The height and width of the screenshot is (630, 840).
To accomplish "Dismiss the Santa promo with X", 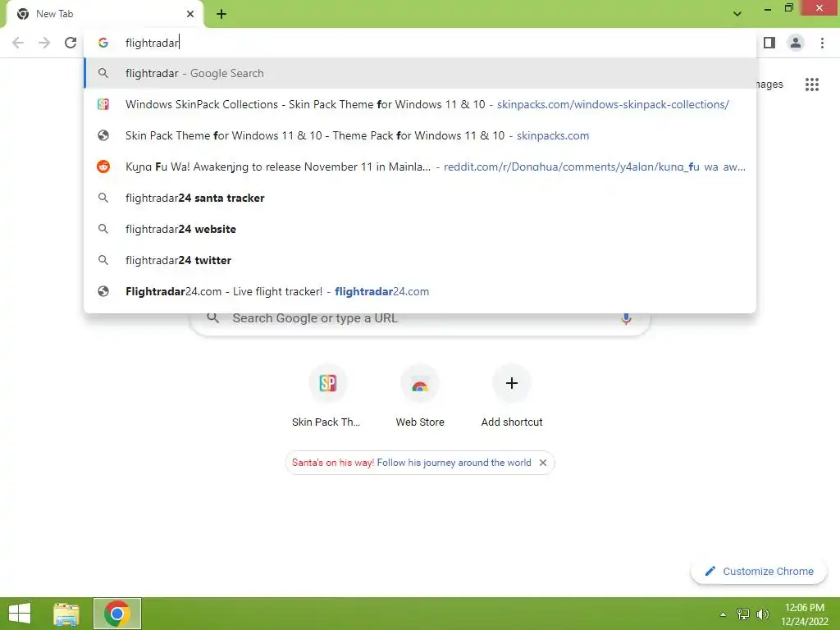I will pos(543,463).
